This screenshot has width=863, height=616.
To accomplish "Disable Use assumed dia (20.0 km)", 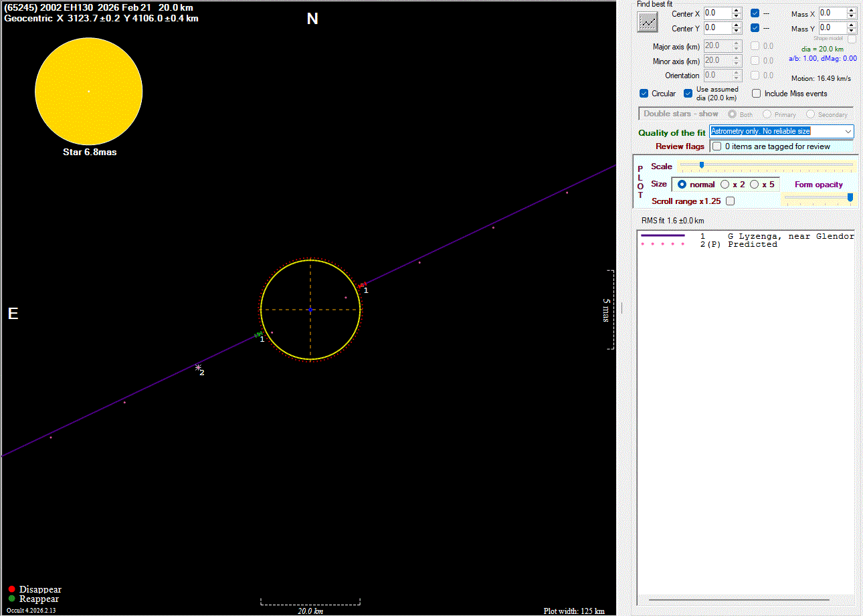I will [x=688, y=94].
